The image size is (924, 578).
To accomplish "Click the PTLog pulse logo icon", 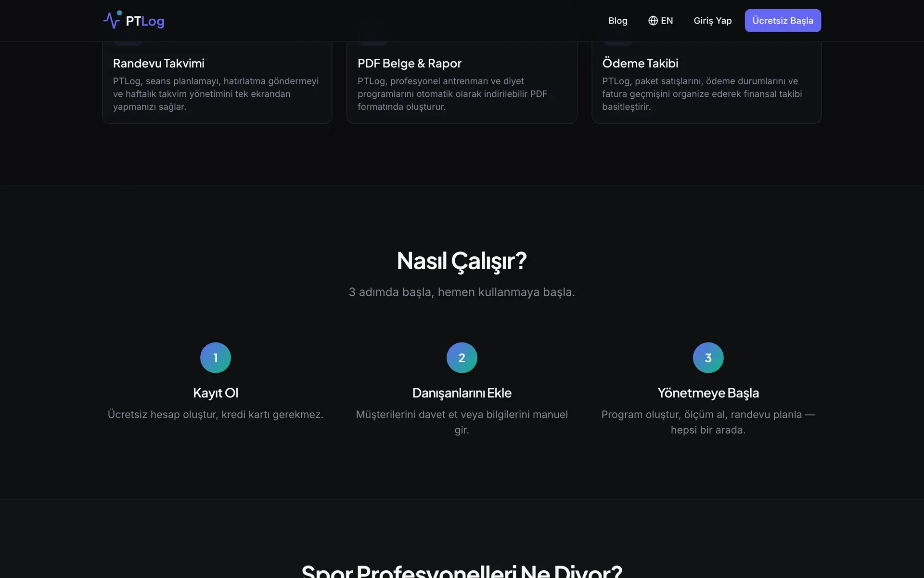I will (112, 20).
